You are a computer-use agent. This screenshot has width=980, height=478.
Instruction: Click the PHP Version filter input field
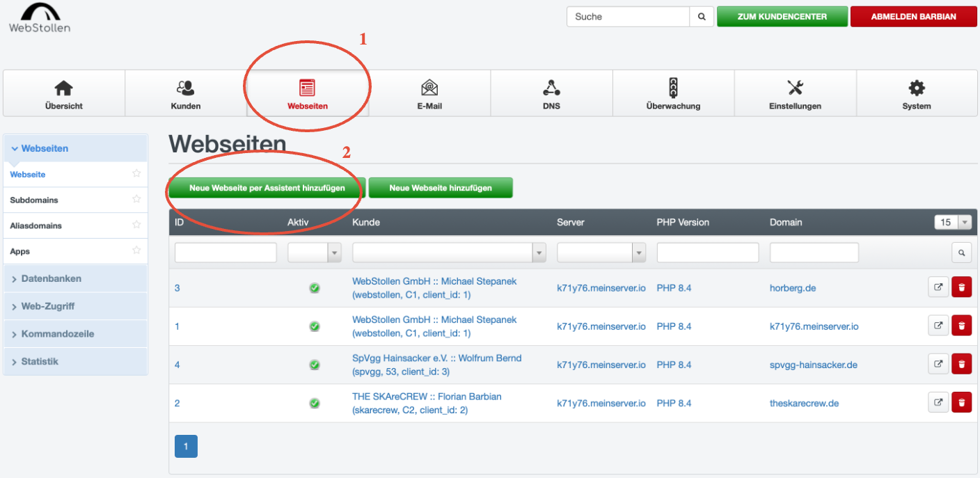click(708, 253)
